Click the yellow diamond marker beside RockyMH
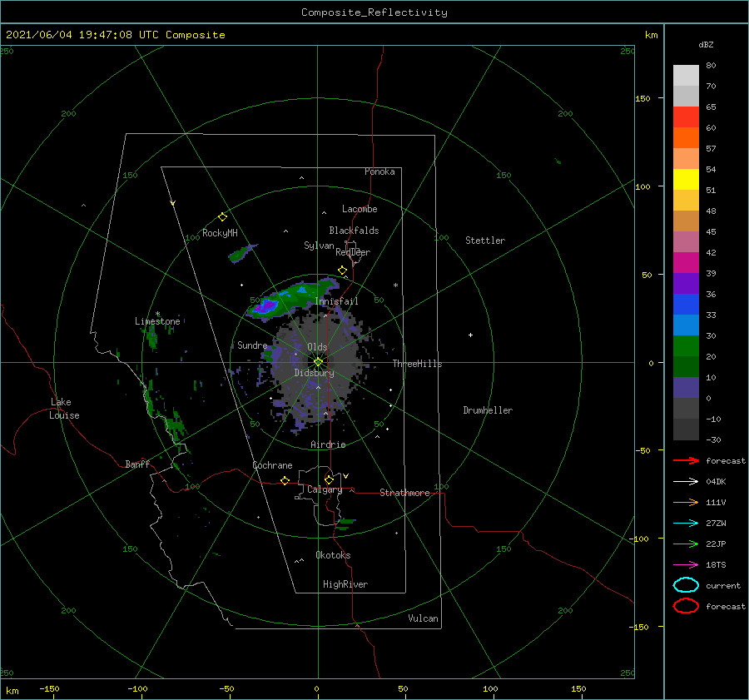The width and height of the screenshot is (749, 700). tap(222, 217)
